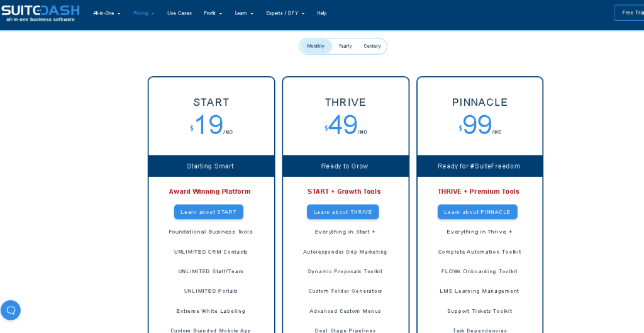Viewport: 644px width, 333px height.
Task: Switch pricing to Yearly billing
Action: 345,46
